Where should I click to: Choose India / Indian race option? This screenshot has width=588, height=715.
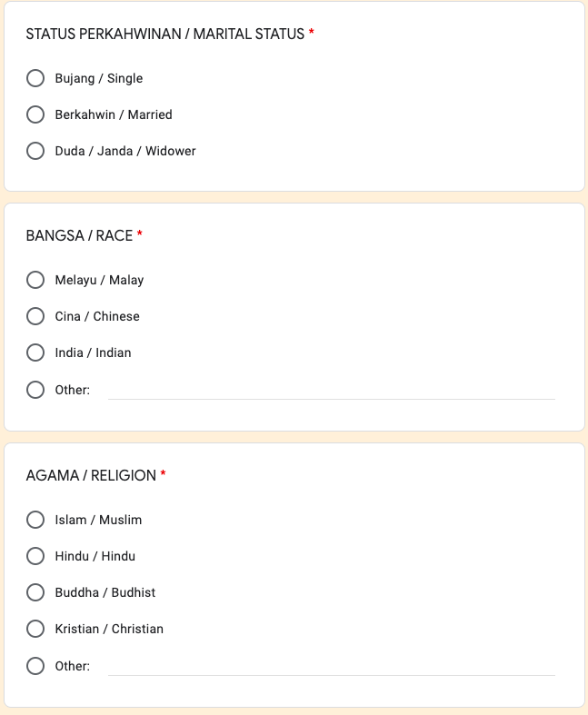[35, 353]
